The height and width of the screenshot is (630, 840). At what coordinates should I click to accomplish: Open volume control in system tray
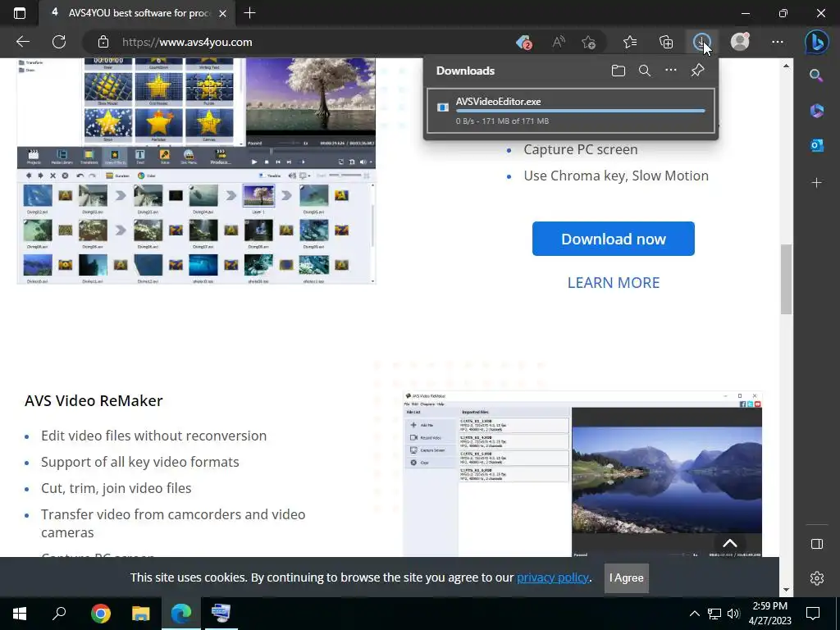pos(733,614)
